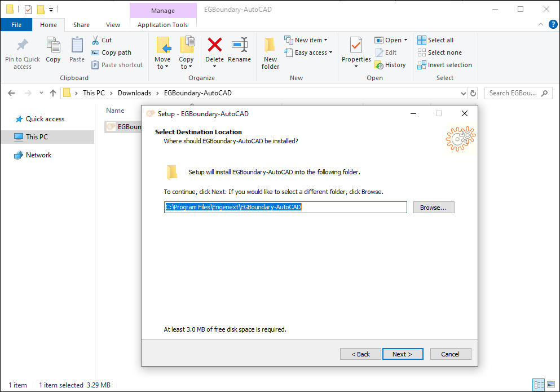The image size is (560, 392).
Task: Open the Properties button dropdown arrow
Action: click(356, 67)
